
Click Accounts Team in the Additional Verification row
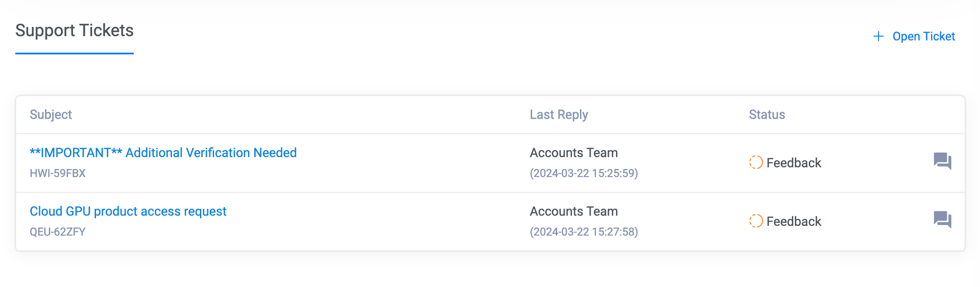coord(573,153)
